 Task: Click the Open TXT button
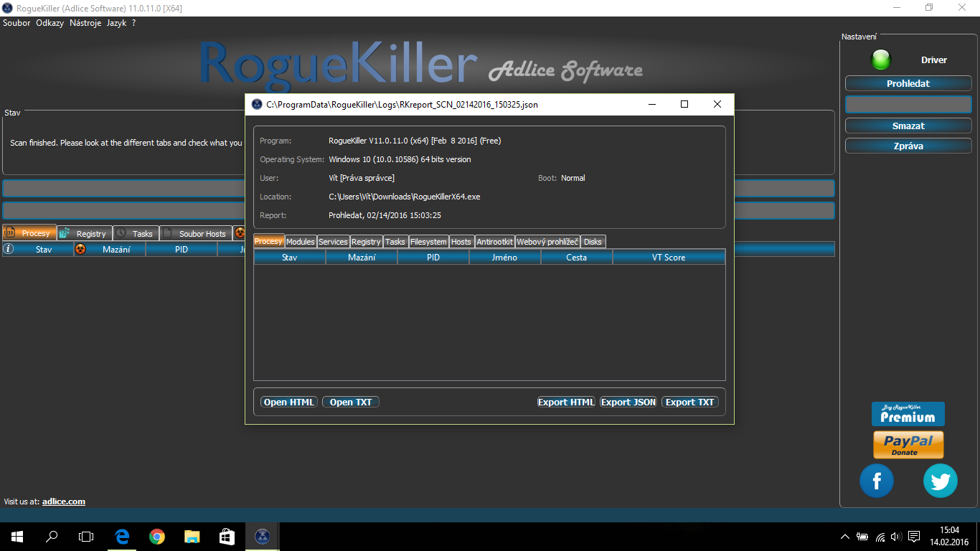click(x=351, y=402)
